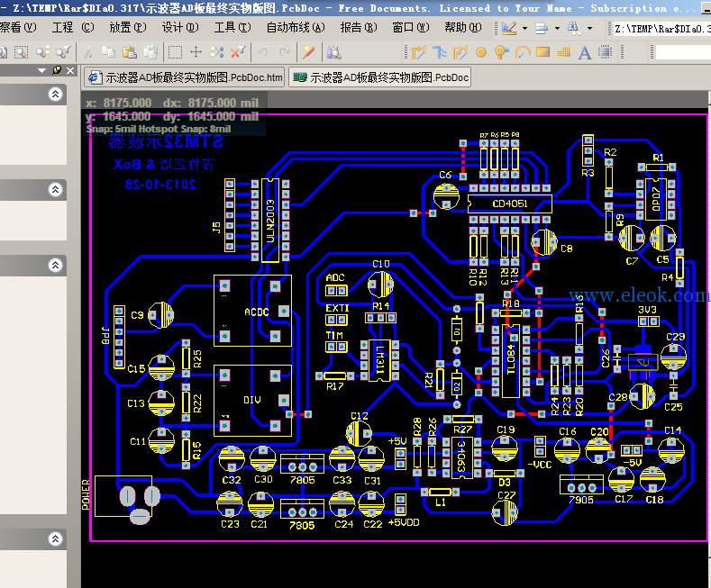This screenshot has width=711, height=588.
Task: Collapse the second section of left panel
Action: 55,189
